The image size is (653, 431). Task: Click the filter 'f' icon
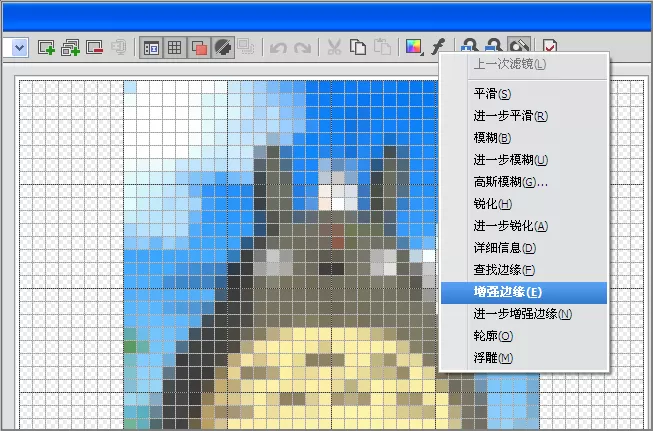(x=438, y=47)
